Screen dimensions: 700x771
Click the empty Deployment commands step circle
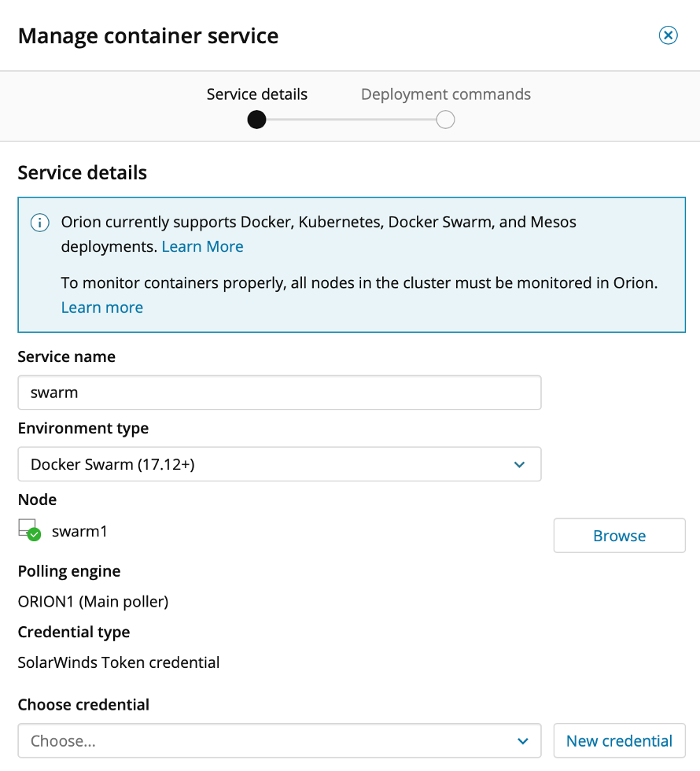pos(445,120)
